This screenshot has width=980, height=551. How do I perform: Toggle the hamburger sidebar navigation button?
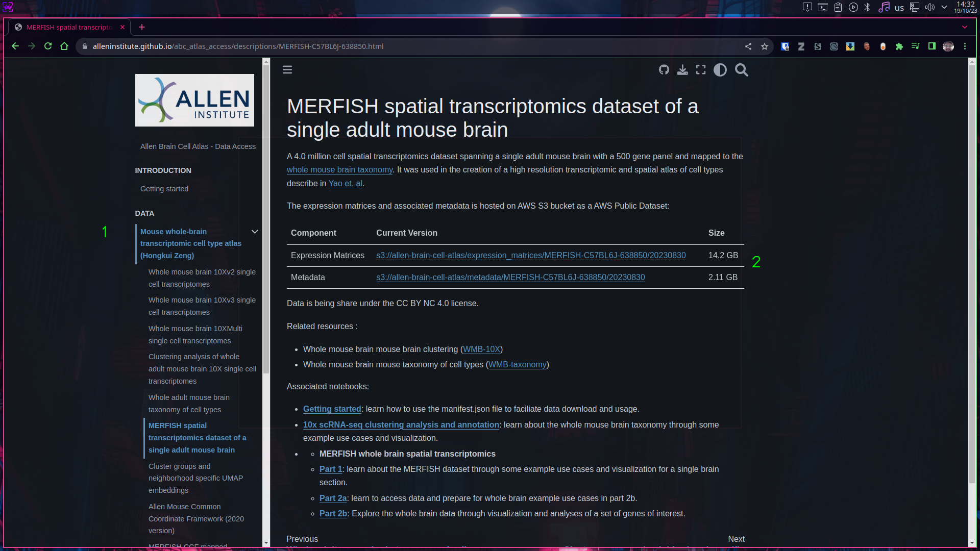click(287, 70)
